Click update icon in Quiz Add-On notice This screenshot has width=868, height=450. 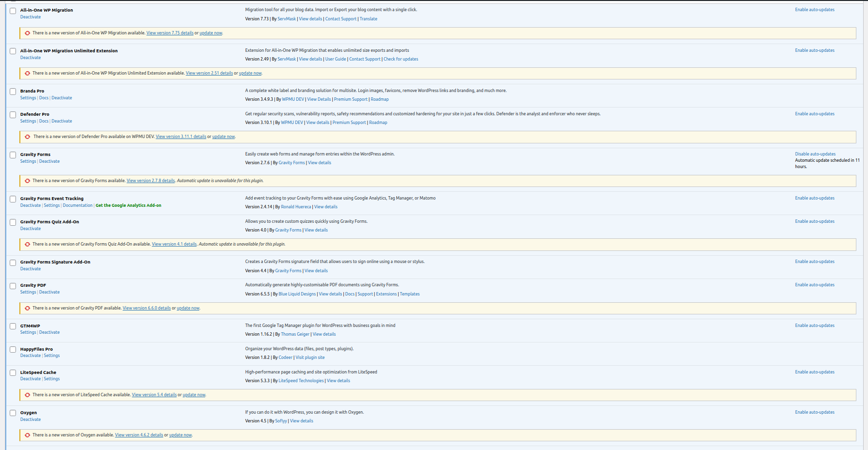pos(28,245)
